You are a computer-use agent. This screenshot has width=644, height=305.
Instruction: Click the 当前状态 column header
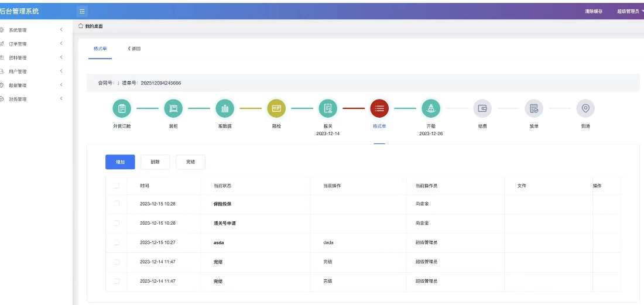point(222,186)
